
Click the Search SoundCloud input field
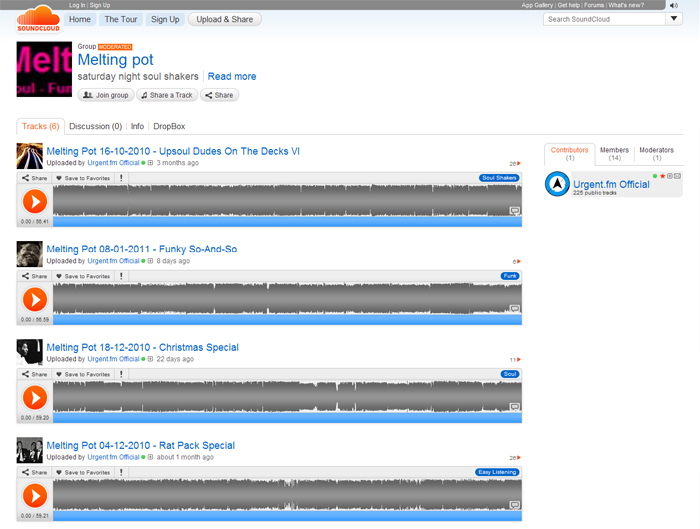coord(604,19)
